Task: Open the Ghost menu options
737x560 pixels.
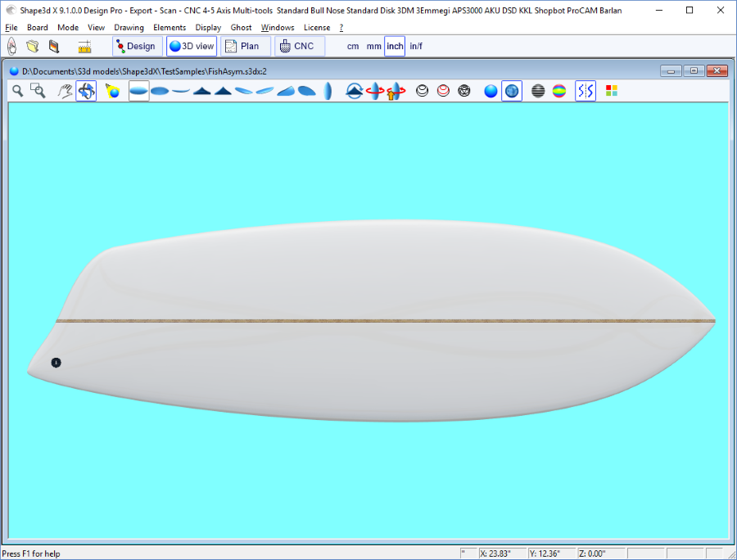Action: pyautogui.click(x=241, y=27)
